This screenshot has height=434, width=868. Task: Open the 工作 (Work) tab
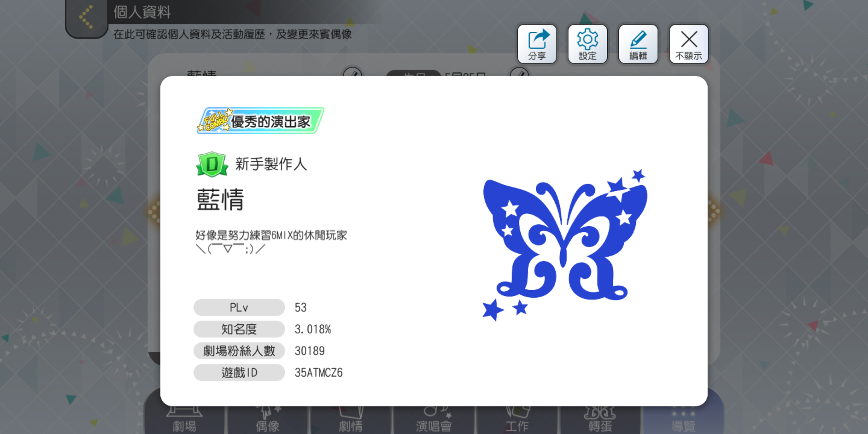point(517,420)
